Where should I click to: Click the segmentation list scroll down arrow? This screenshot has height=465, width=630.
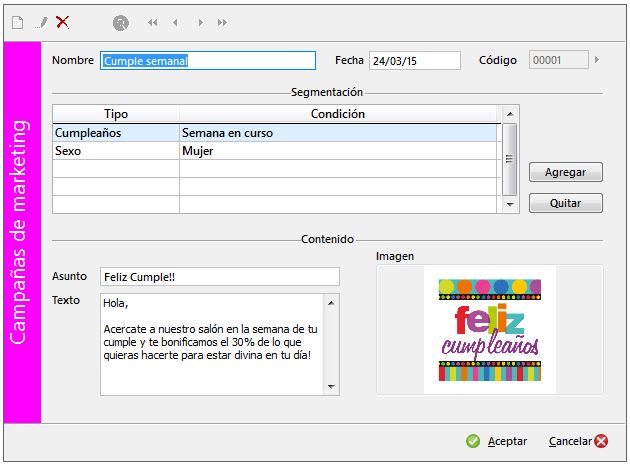(x=510, y=203)
